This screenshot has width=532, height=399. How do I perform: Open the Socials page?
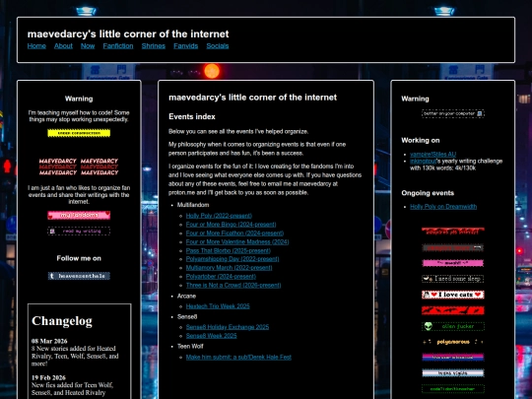tap(218, 45)
